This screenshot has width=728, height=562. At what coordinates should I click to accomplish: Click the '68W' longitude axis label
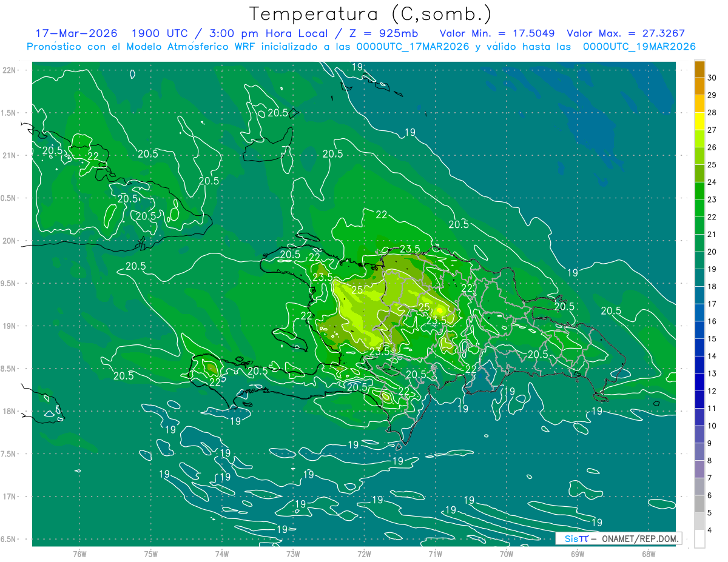(649, 554)
